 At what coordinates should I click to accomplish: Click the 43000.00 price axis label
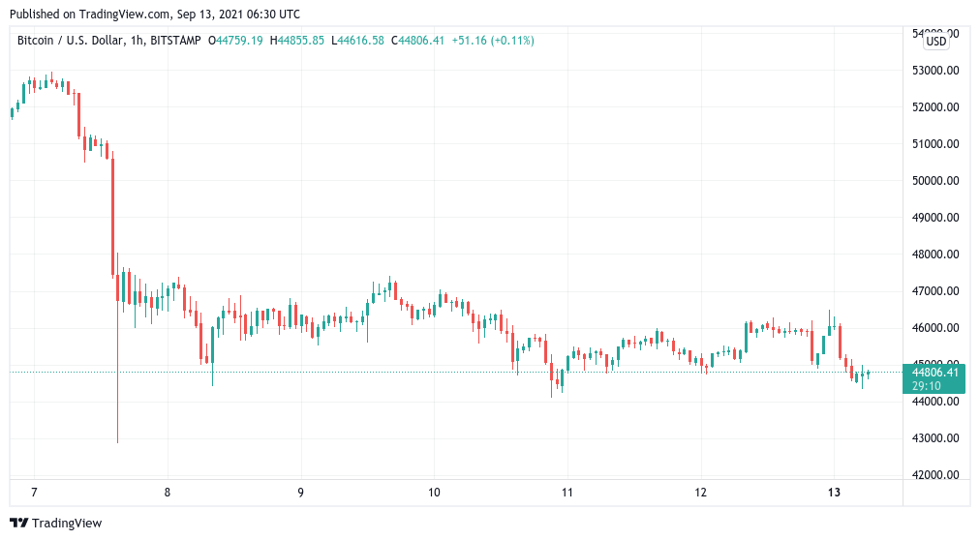tap(935, 438)
